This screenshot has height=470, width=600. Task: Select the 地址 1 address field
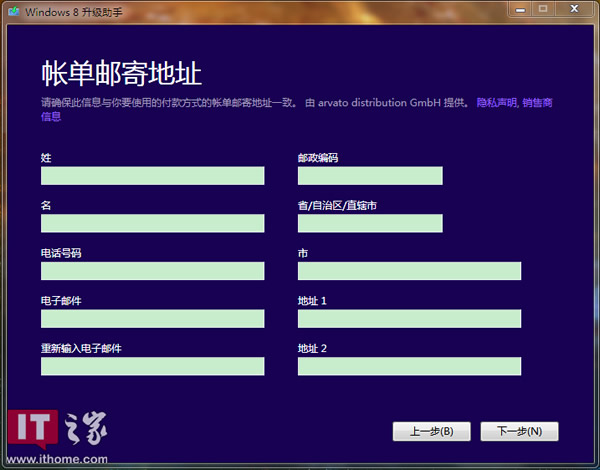[409, 318]
